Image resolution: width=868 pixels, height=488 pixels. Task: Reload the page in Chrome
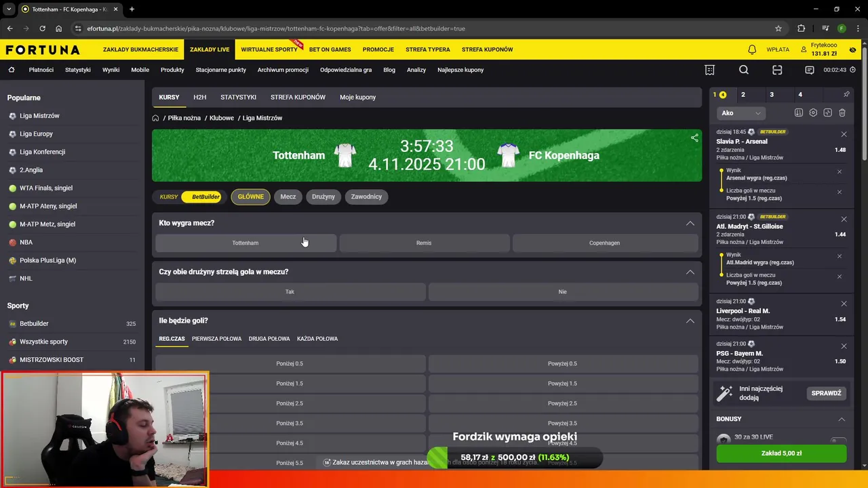click(x=42, y=28)
